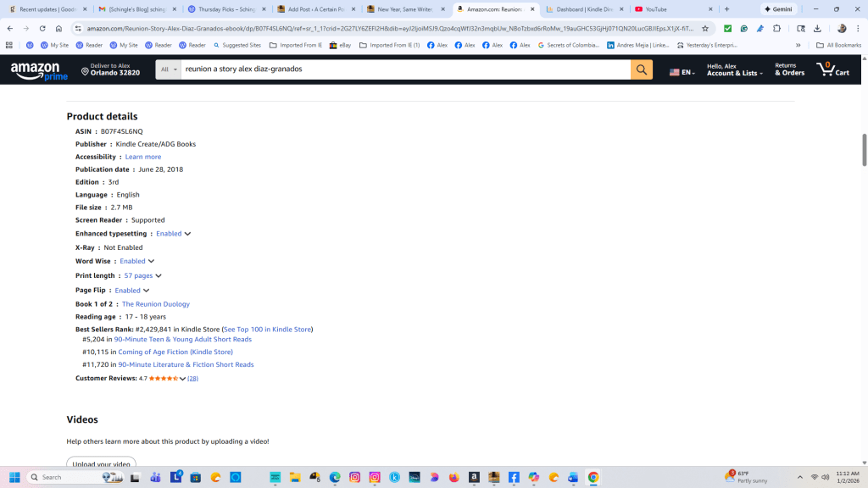Viewport: 868px width, 488px height.
Task: Switch to the Dashboard Kindle Direct tab
Action: (x=584, y=9)
